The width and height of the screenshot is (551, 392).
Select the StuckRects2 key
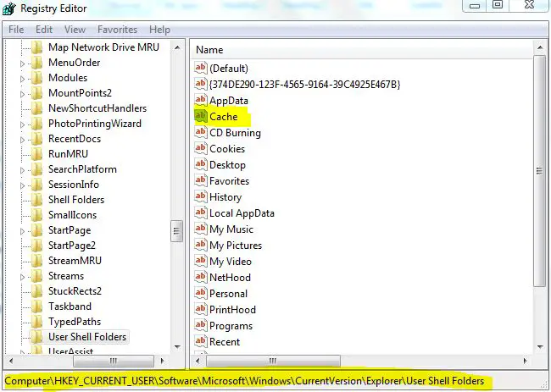75,291
